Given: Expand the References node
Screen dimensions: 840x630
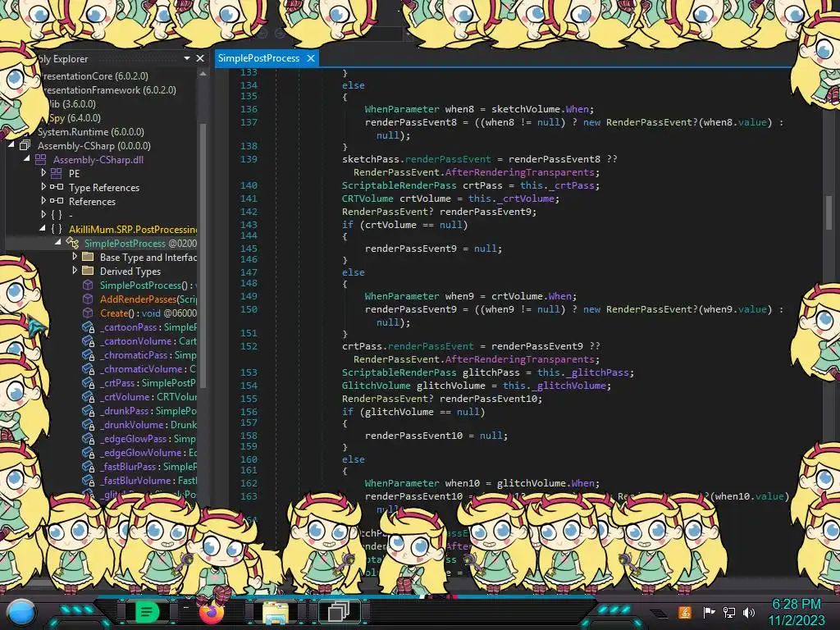Looking at the screenshot, I should (43, 201).
